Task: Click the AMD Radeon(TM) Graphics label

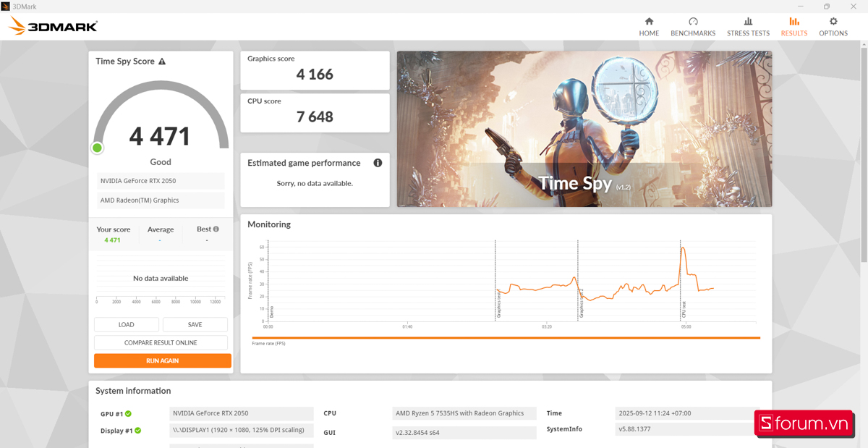Action: (160, 200)
